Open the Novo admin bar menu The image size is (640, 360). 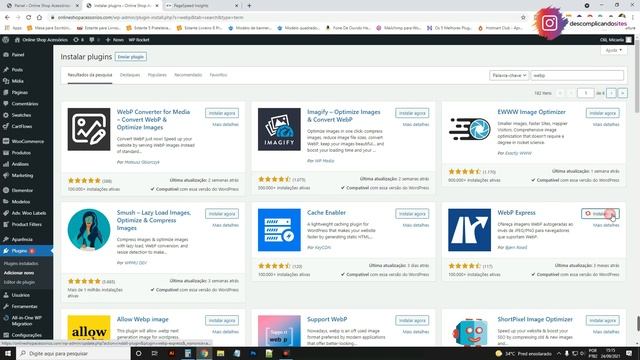pyautogui.click(x=114, y=40)
